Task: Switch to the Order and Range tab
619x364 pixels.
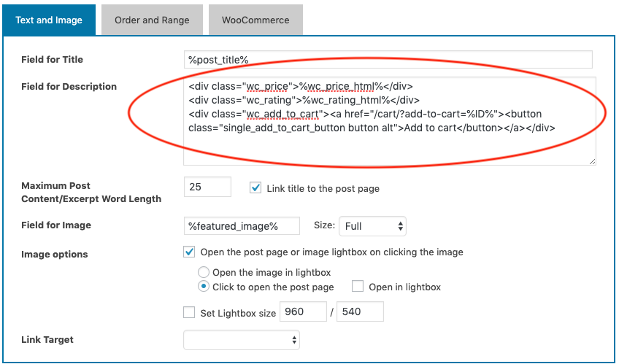Action: pyautogui.click(x=152, y=20)
